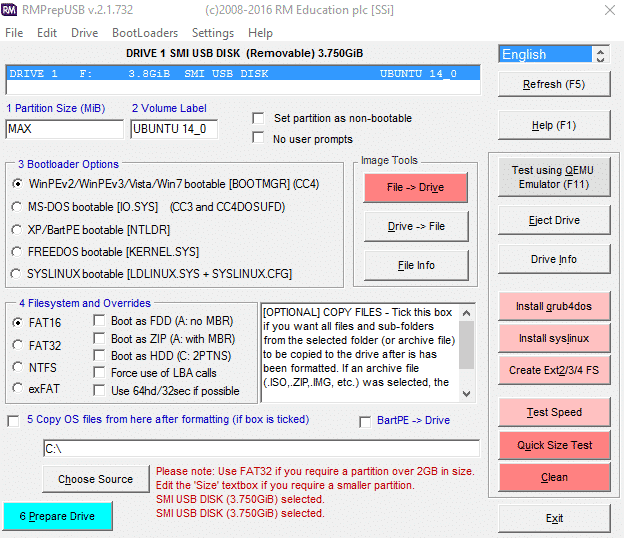
Task: Enable Set partition as non-bootable
Action: pyautogui.click(x=259, y=118)
